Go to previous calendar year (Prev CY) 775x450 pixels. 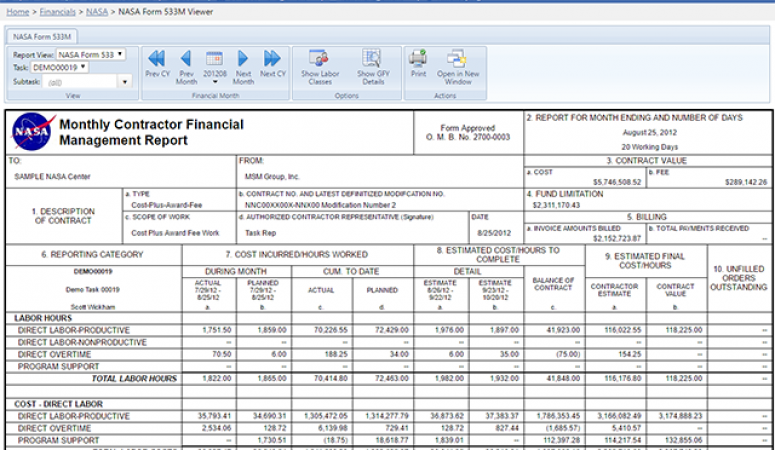[157, 64]
